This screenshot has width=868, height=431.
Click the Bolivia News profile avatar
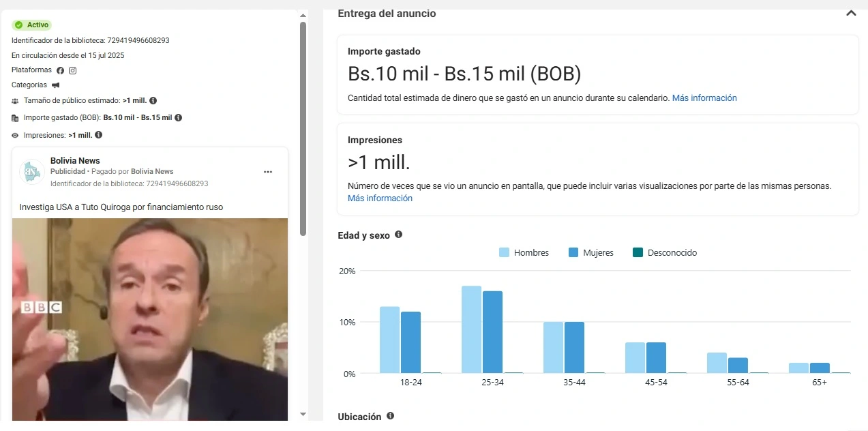pyautogui.click(x=32, y=173)
